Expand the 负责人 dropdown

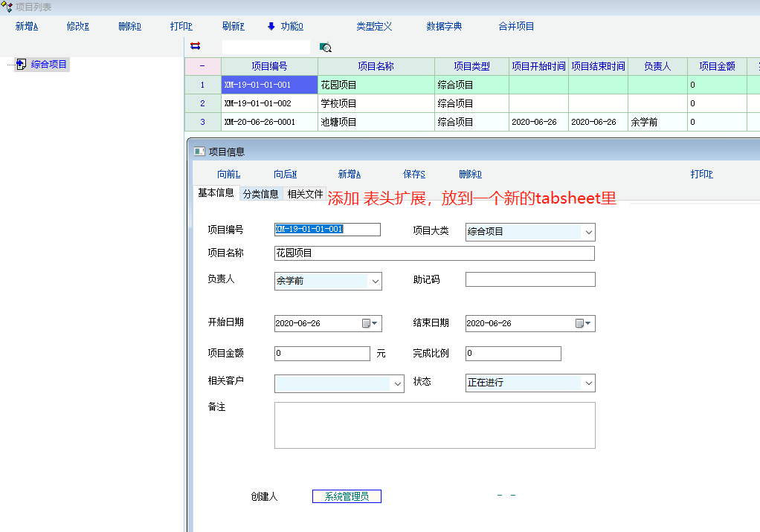(x=375, y=282)
